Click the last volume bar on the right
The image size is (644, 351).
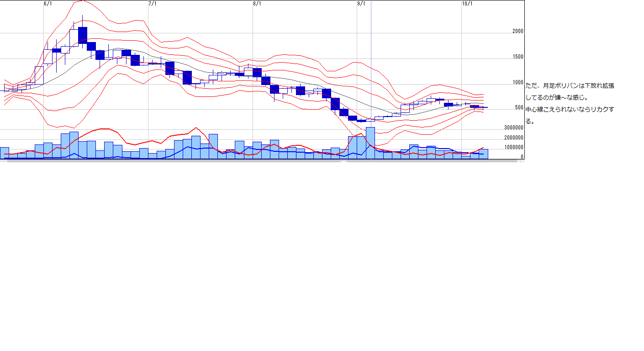coord(483,154)
